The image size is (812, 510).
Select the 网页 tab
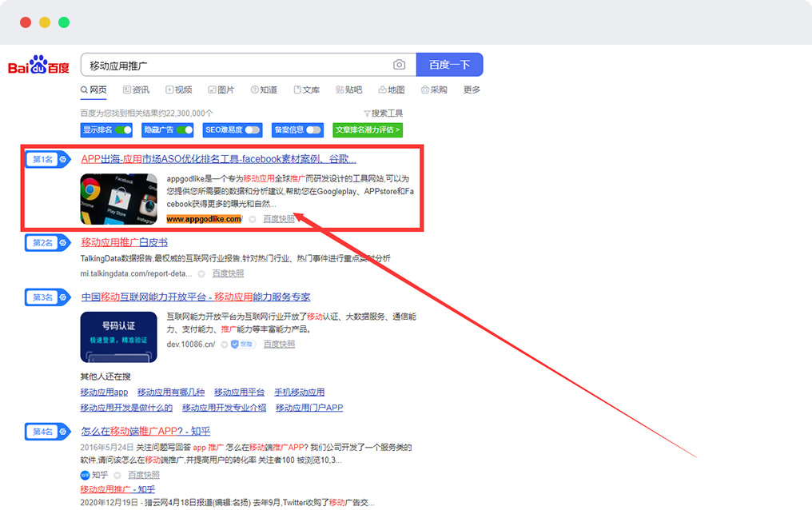94,90
